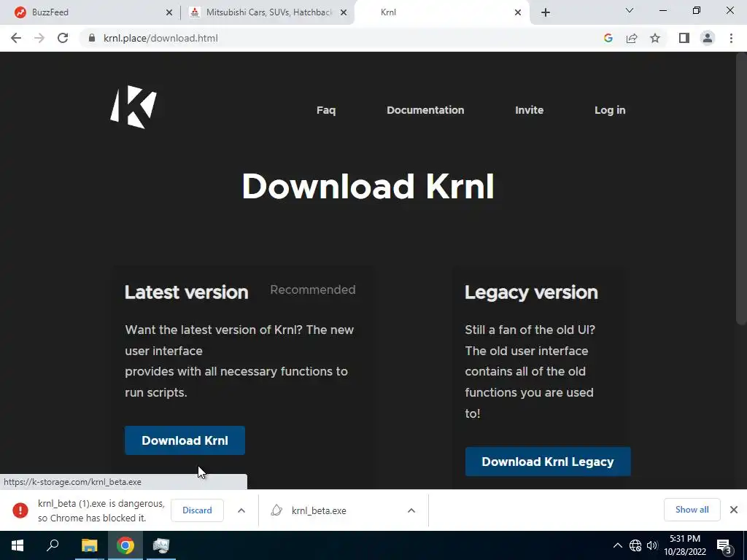The height and width of the screenshot is (560, 747).
Task: Click the Krnl logo icon
Action: pyautogui.click(x=133, y=106)
